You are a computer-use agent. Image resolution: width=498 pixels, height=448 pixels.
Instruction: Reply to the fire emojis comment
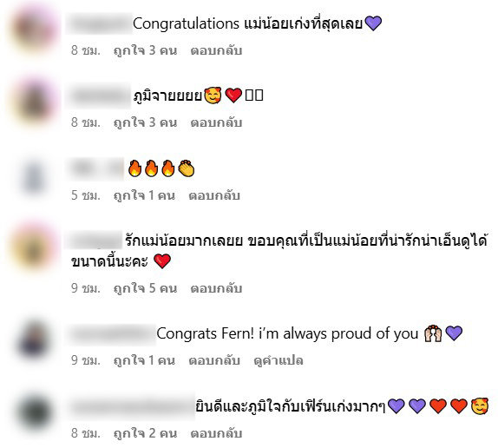tap(214, 195)
